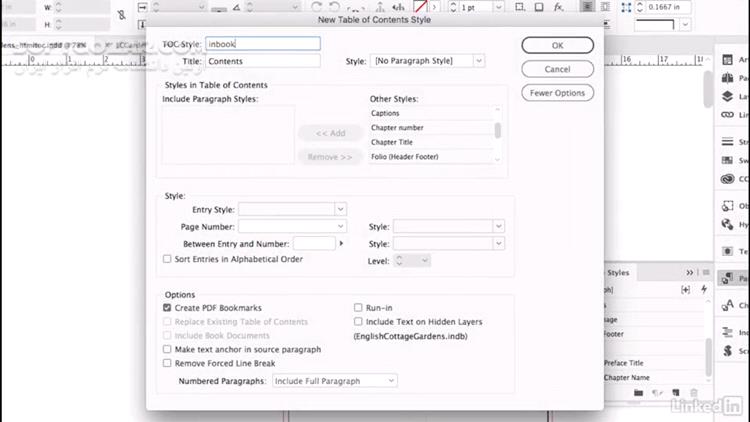Enable Include Text on Hidden Layers
The width and height of the screenshot is (750, 422).
tap(358, 321)
